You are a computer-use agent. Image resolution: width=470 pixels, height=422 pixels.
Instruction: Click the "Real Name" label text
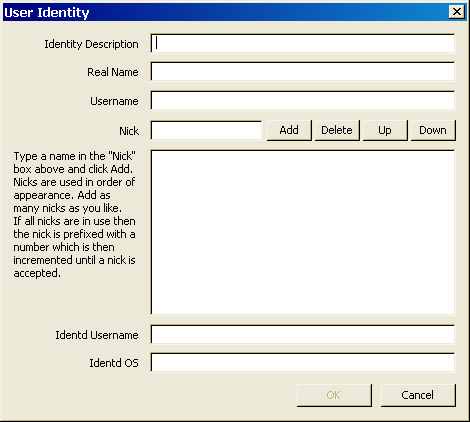pos(113,72)
